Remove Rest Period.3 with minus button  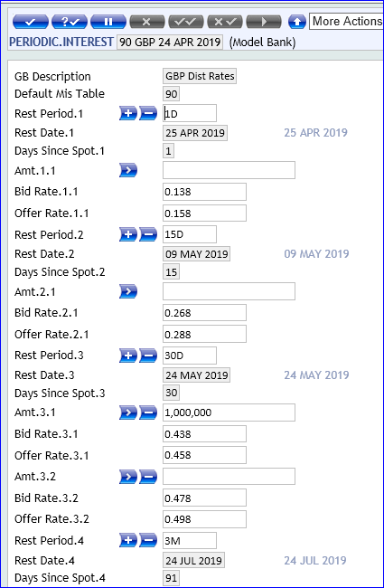tap(148, 356)
